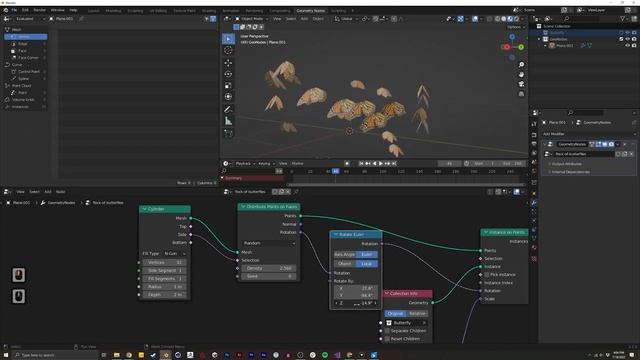Open the Global transform orientation dropdown

pyautogui.click(x=346, y=19)
